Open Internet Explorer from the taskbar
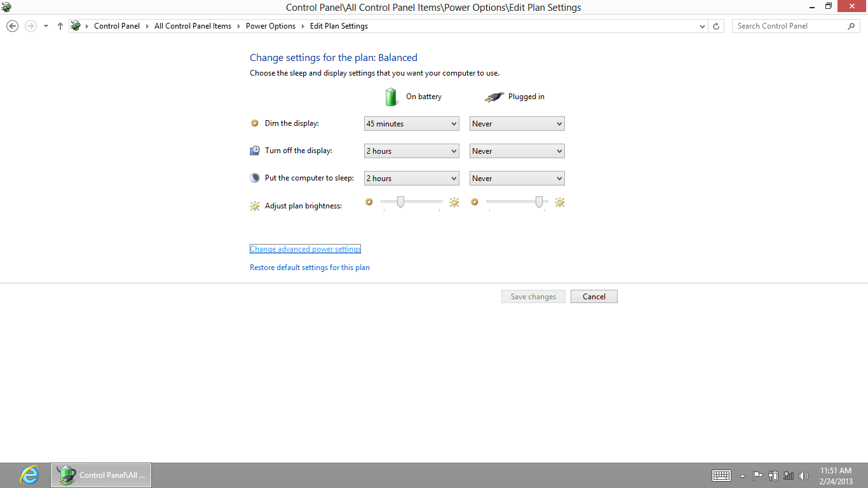This screenshot has width=868, height=488. click(x=29, y=475)
